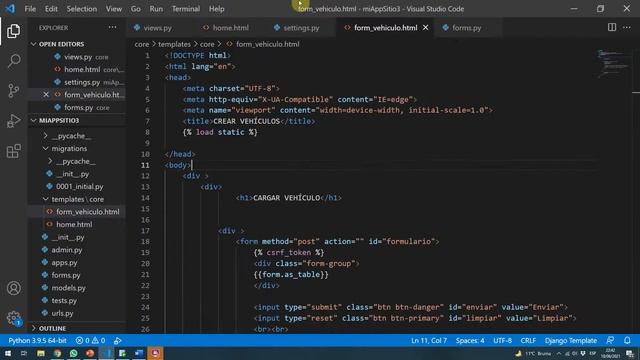This screenshot has height=360, width=640.
Task: Open the Go menu
Action: click(x=136, y=9)
